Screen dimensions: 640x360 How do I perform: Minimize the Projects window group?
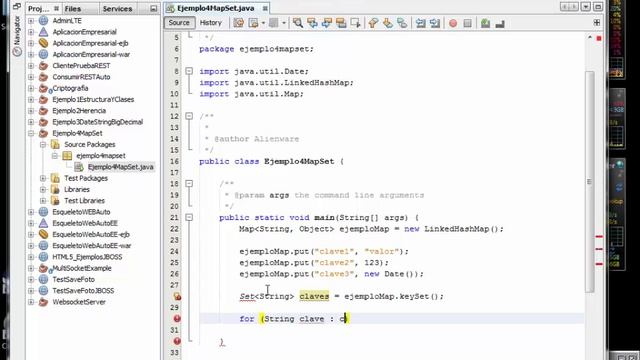tap(153, 8)
